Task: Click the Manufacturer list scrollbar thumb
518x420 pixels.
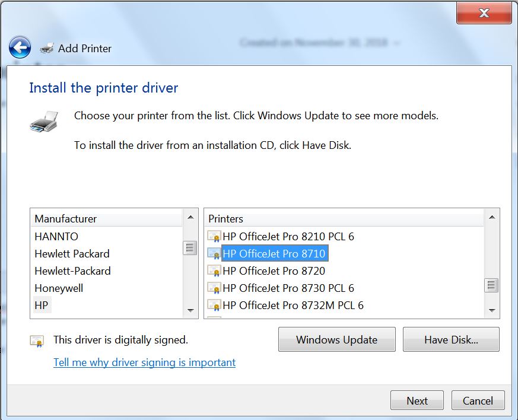Action: 190,247
